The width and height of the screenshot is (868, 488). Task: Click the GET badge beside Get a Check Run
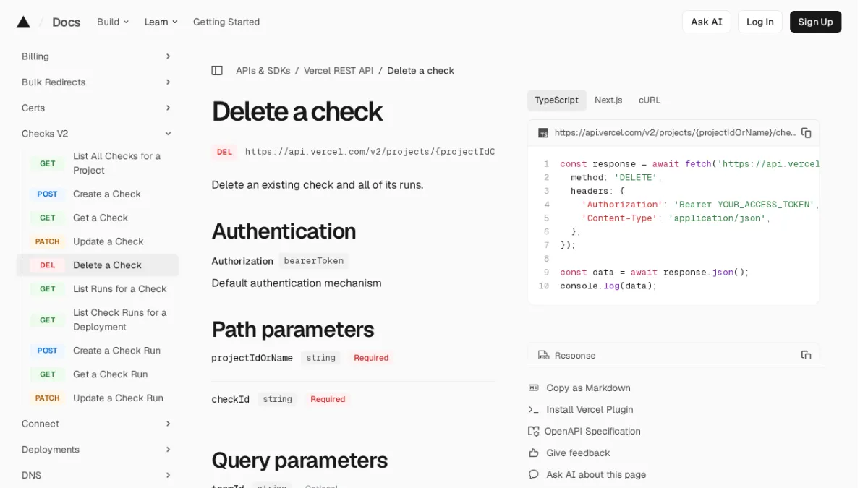pyautogui.click(x=48, y=374)
